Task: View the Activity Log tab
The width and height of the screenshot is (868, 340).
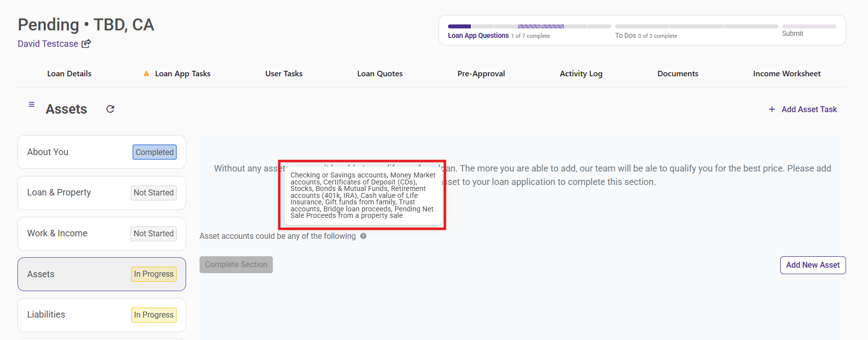Action: click(581, 74)
